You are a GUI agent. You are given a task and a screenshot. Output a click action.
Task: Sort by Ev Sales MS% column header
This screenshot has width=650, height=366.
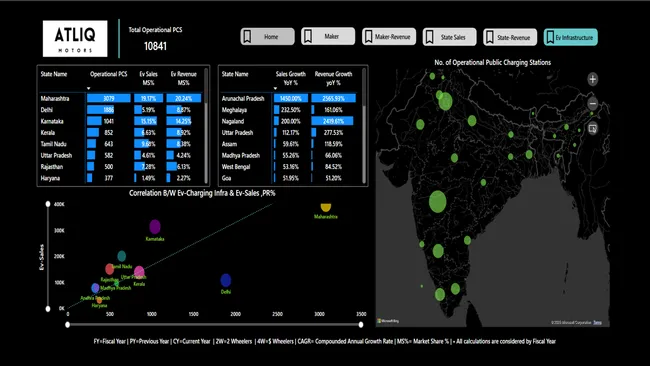(x=148, y=78)
